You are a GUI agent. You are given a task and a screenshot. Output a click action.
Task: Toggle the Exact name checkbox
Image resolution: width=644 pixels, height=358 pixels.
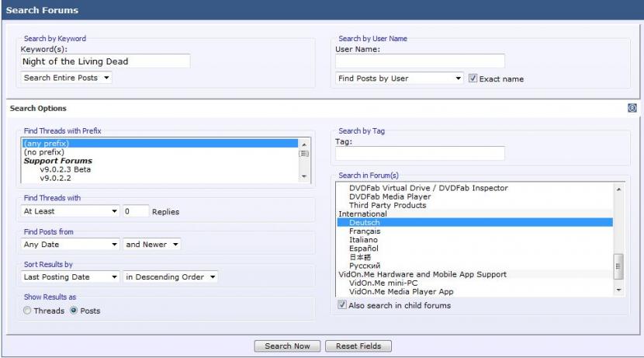click(x=473, y=78)
